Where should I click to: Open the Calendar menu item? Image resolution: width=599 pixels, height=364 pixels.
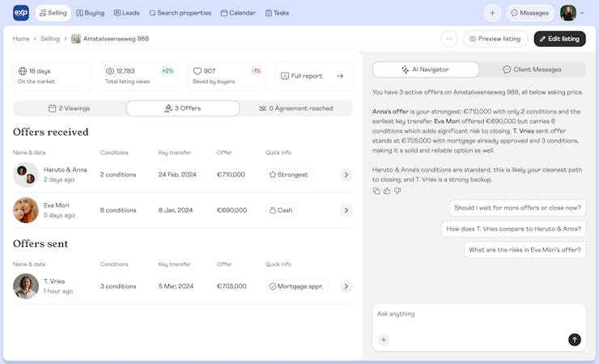(x=238, y=13)
